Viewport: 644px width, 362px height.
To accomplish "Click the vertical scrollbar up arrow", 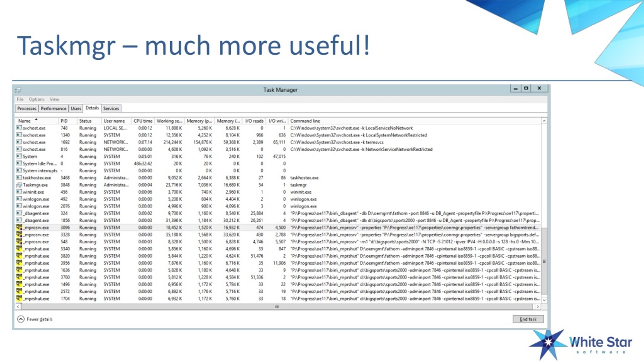I will pos(544,121).
